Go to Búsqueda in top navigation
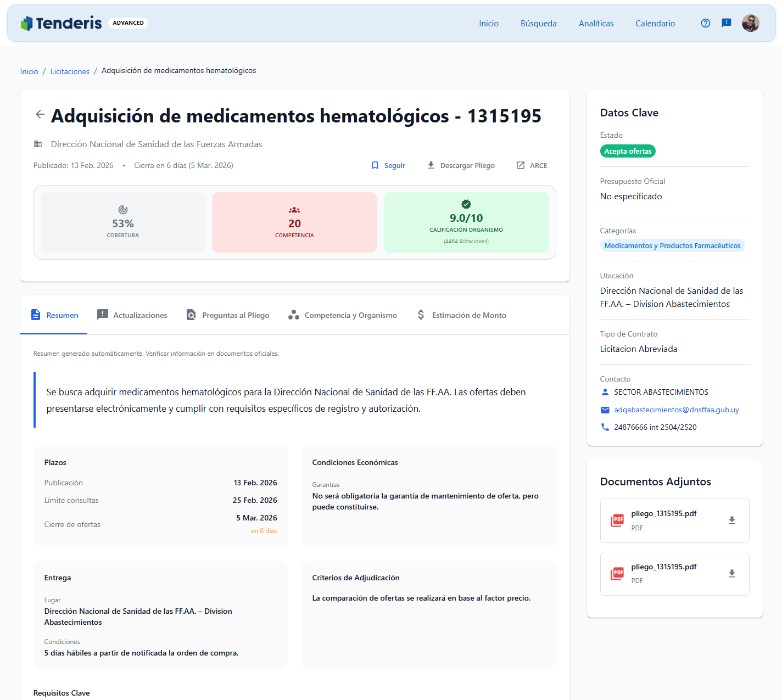Viewport: 782px width, 700px height. tap(538, 24)
